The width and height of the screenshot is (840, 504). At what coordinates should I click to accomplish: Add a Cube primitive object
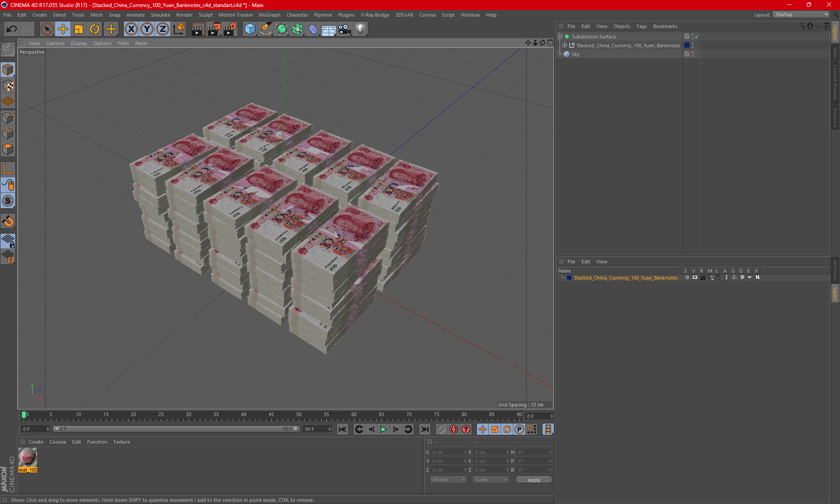click(x=250, y=29)
